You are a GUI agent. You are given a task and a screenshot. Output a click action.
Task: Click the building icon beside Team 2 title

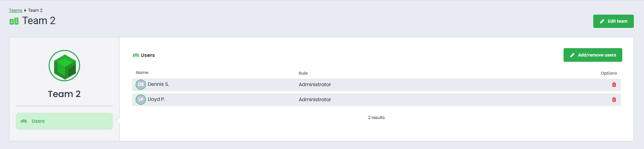pyautogui.click(x=14, y=21)
